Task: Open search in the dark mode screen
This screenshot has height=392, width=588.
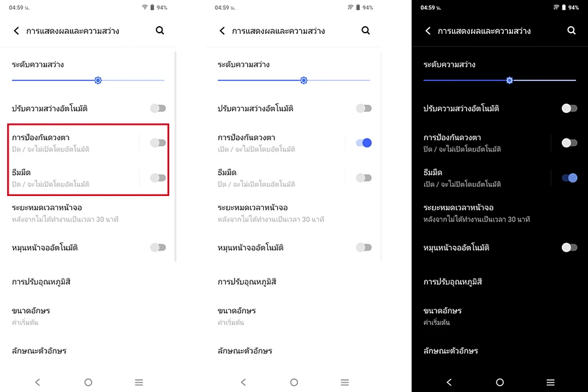Action: (571, 31)
